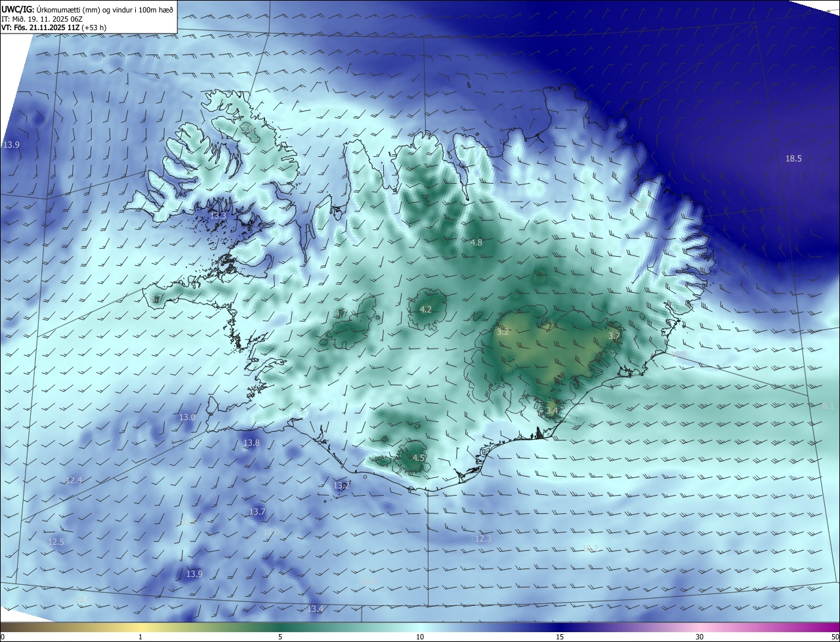
Task: Click the 13.2 value label
Action: (x=341, y=486)
